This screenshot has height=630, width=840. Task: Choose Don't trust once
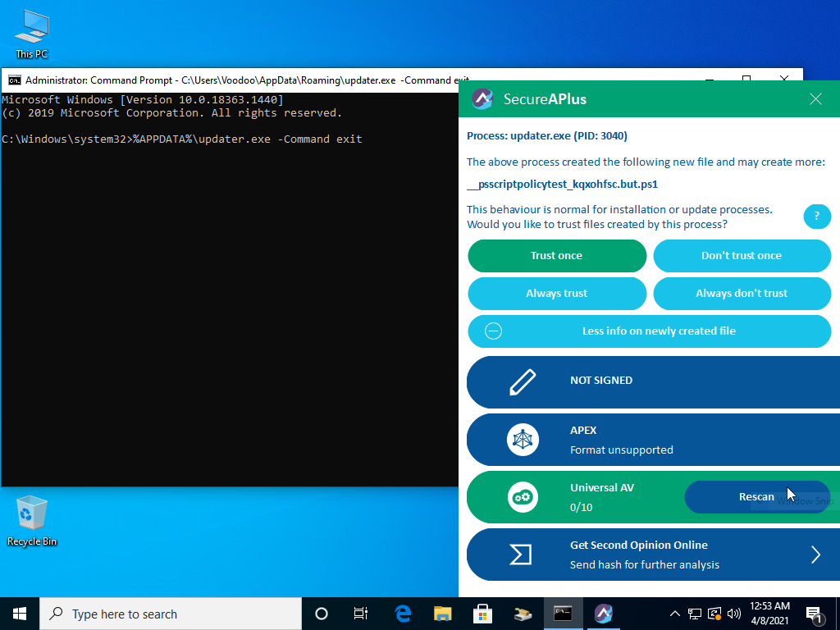point(742,256)
